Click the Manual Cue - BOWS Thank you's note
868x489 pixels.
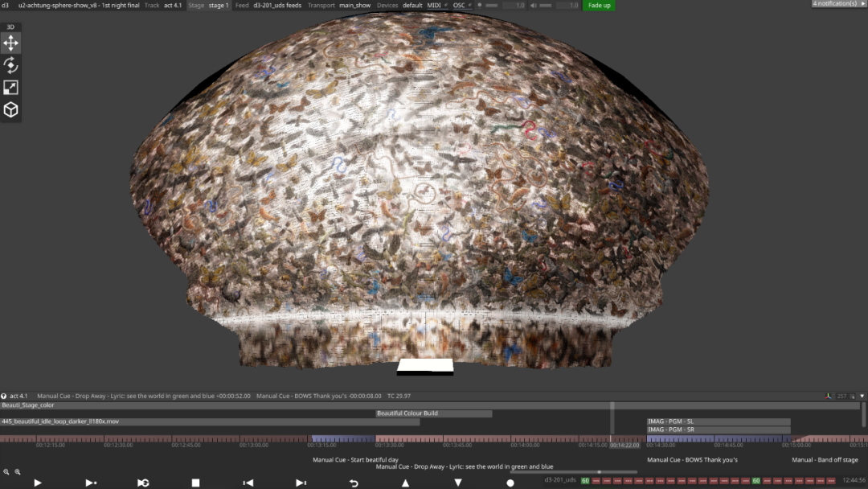point(692,460)
